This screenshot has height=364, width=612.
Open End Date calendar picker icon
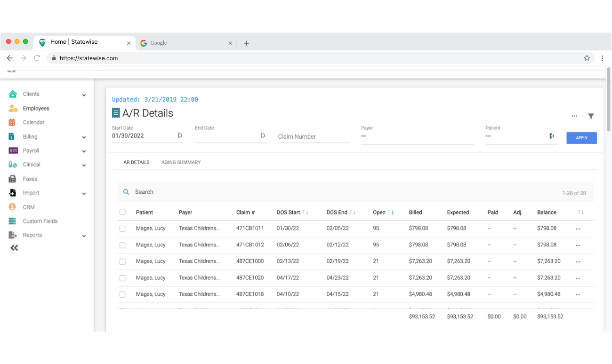pyautogui.click(x=263, y=135)
